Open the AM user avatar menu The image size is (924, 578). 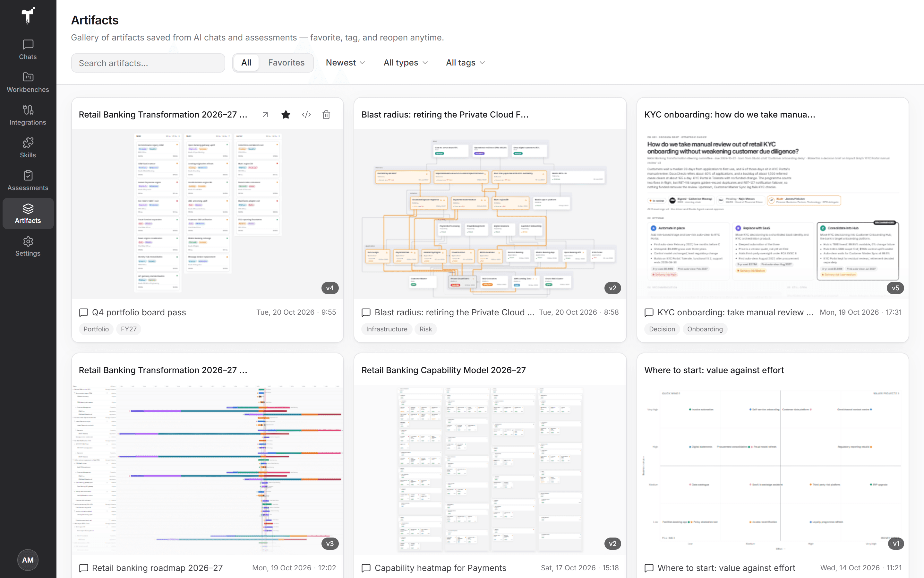click(28, 560)
